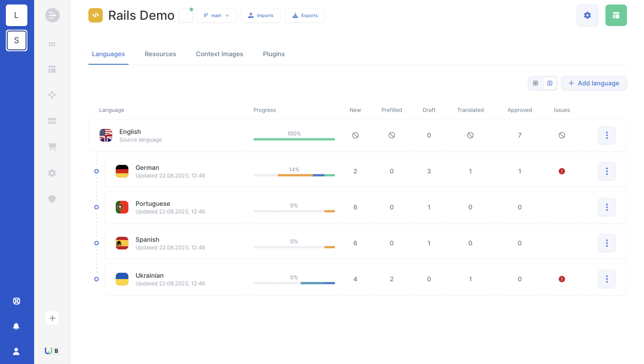Switch to the Resources tab

point(160,54)
